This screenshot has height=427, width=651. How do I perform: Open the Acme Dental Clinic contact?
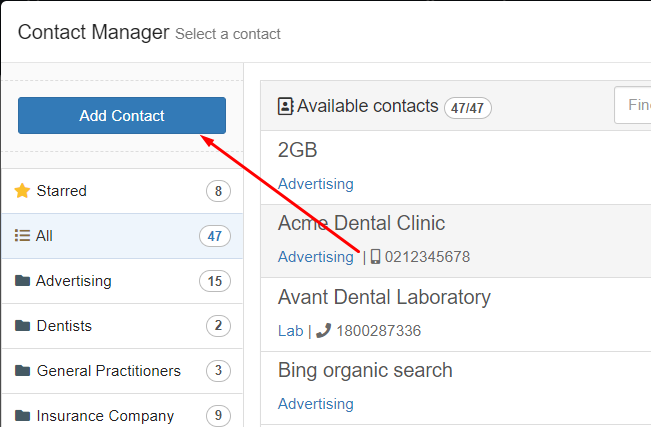click(x=456, y=241)
